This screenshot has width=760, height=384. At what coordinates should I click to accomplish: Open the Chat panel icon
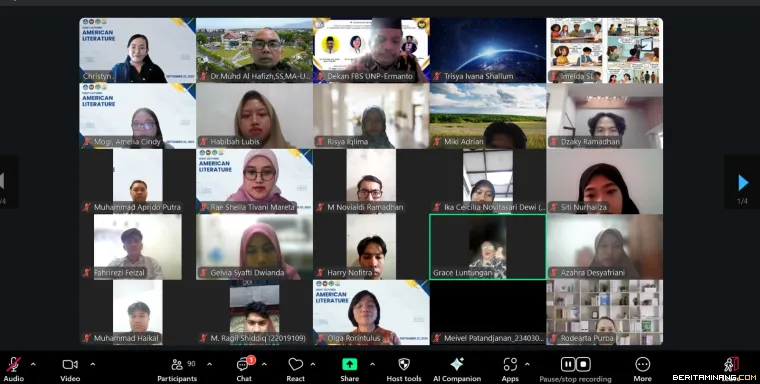click(x=244, y=364)
